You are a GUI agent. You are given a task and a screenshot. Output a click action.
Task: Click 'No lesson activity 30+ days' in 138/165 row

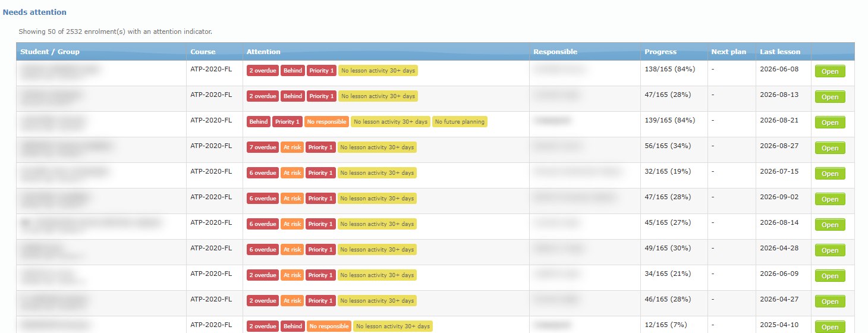click(x=378, y=70)
